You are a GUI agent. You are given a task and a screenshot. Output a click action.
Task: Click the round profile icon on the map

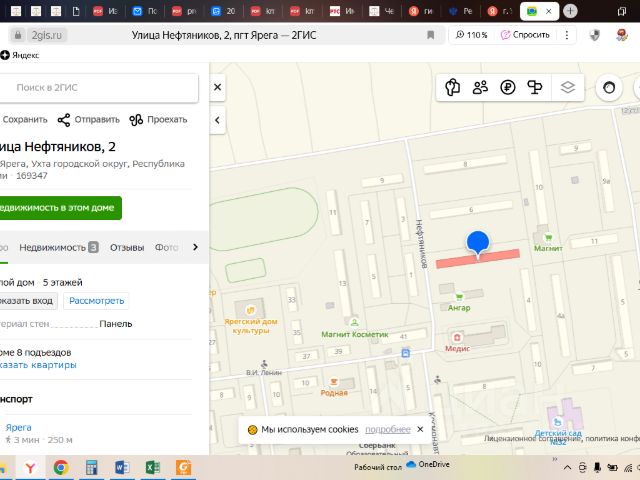(609, 87)
